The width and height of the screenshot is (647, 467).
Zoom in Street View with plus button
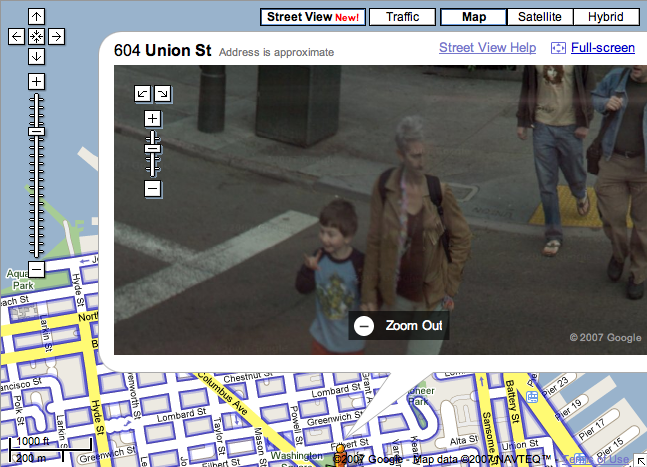152,118
